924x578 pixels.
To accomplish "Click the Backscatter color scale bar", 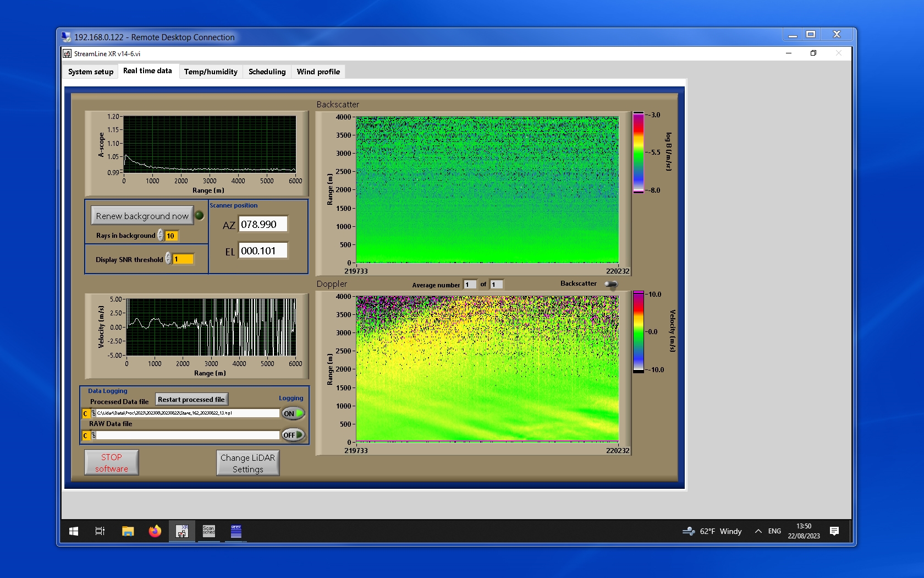I will (638, 152).
